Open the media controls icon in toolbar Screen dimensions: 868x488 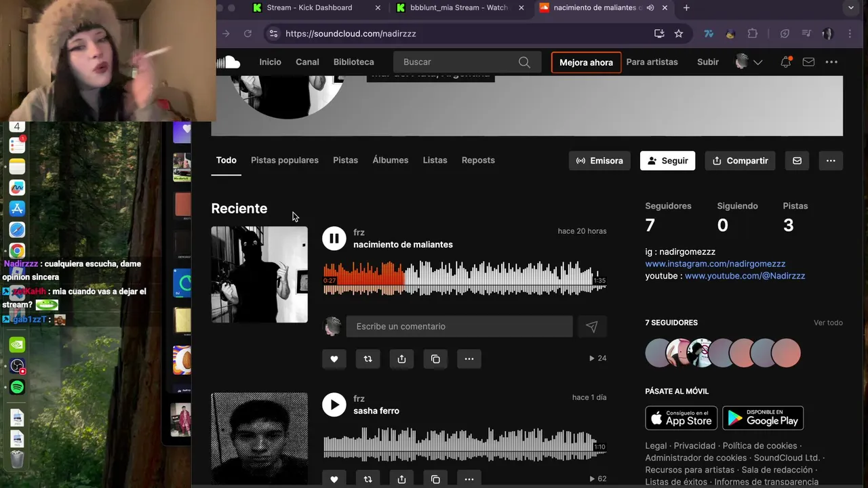tap(806, 33)
